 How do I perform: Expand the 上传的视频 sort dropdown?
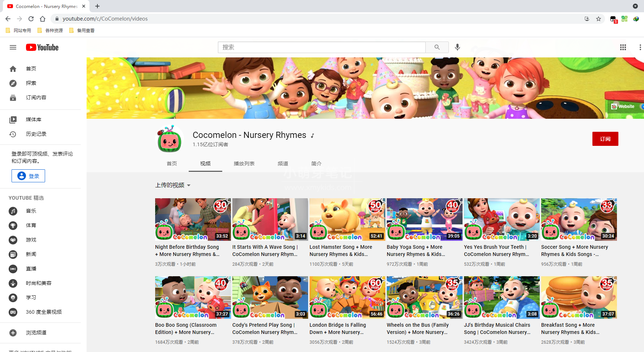point(173,185)
